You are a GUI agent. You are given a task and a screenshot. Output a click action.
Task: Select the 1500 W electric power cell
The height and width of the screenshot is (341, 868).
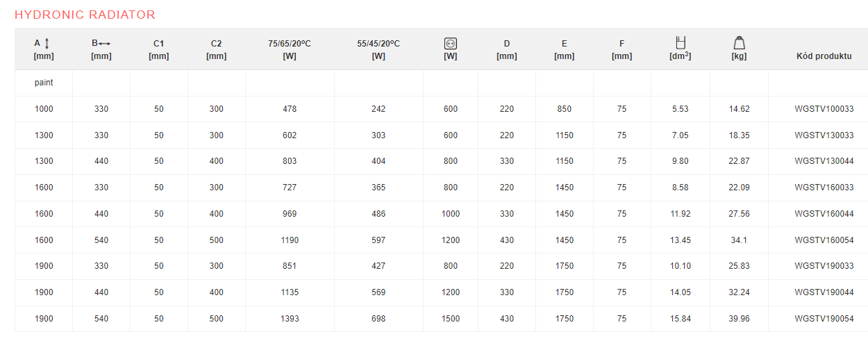point(451,319)
